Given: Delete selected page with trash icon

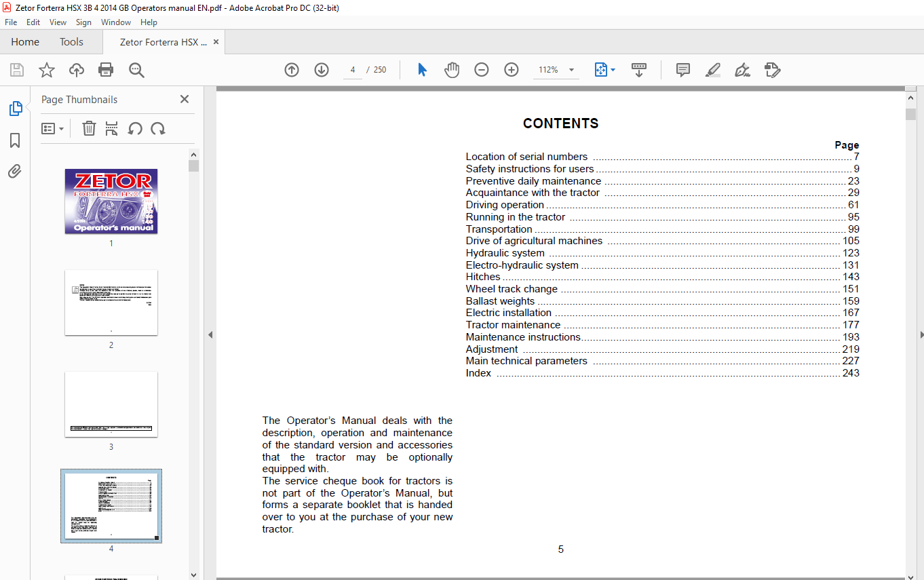Looking at the screenshot, I should 89,128.
